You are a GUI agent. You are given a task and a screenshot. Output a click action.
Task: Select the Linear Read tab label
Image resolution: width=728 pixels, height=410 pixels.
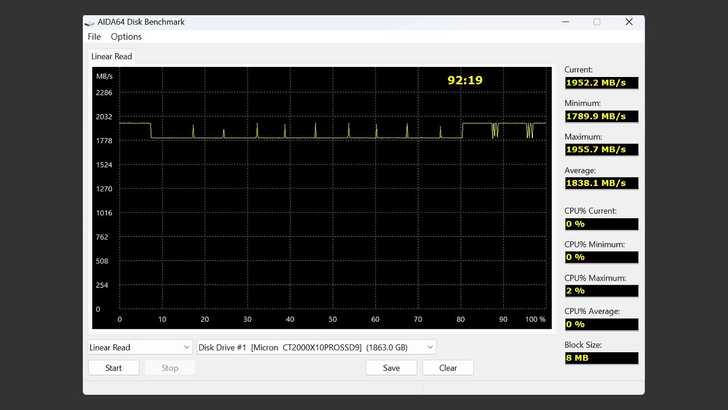tap(111, 57)
